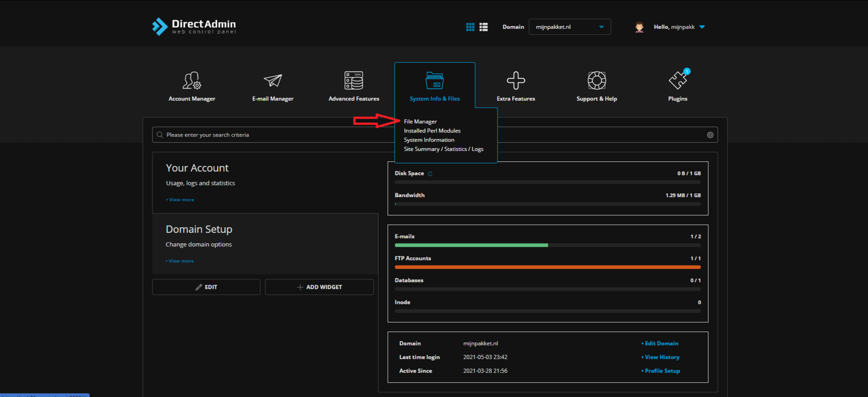Image resolution: width=868 pixels, height=397 pixels.
Task: Click the Extra Features label
Action: [x=516, y=99]
